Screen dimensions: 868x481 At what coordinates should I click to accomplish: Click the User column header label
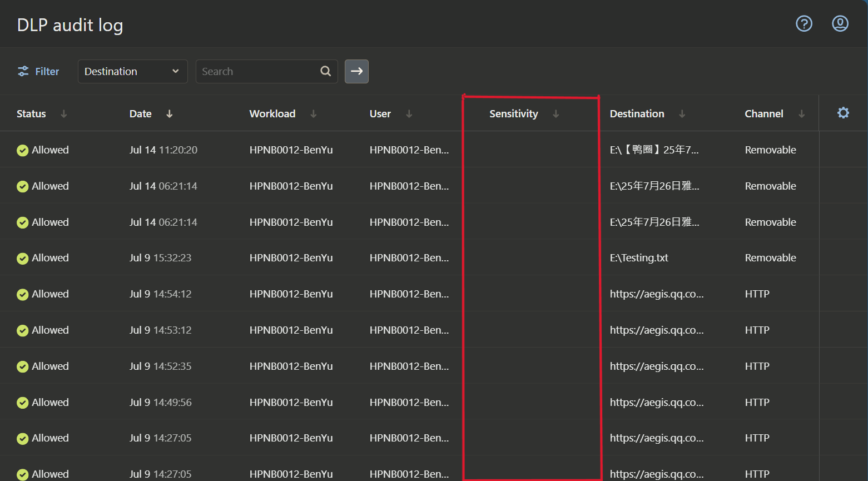[380, 114]
